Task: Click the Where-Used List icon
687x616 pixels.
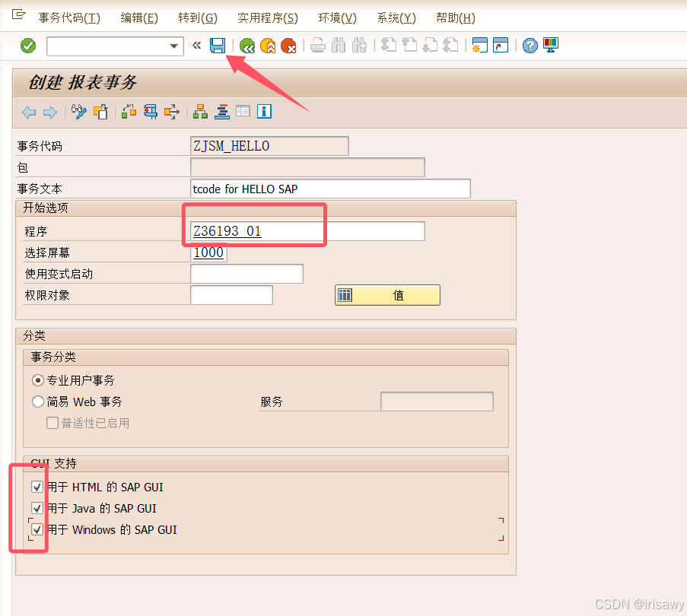Action: tap(151, 112)
